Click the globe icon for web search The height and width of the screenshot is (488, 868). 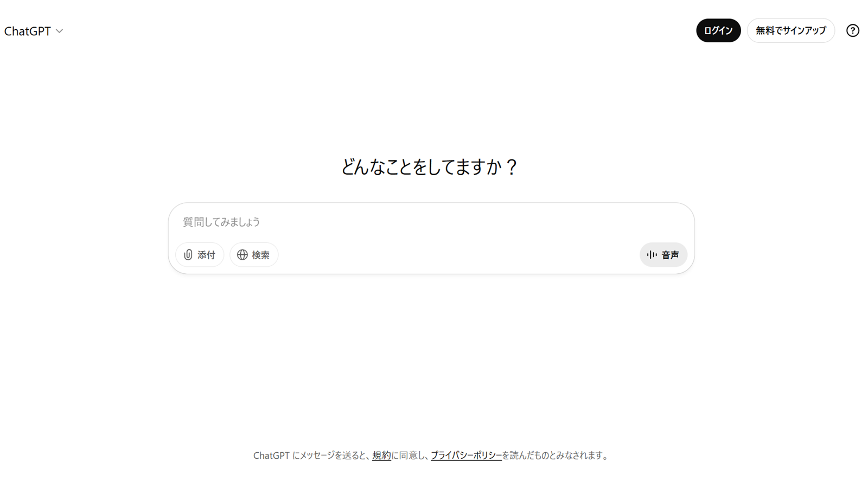tap(242, 255)
